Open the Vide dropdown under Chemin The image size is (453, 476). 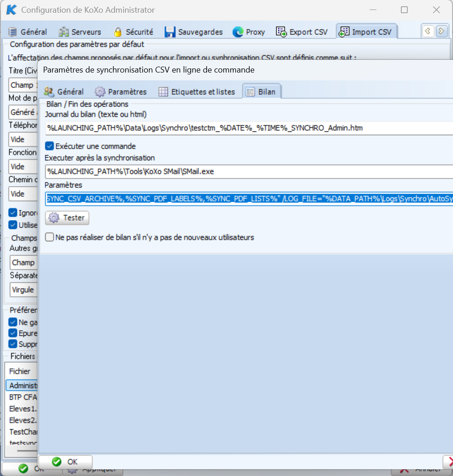pyautogui.click(x=23, y=194)
